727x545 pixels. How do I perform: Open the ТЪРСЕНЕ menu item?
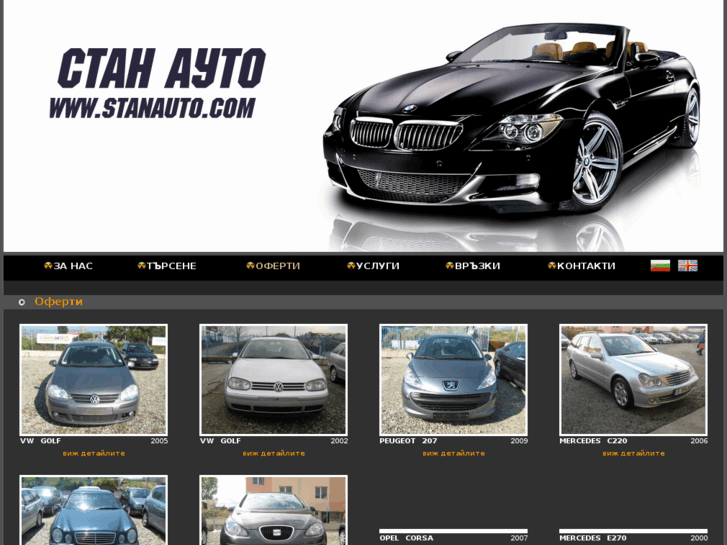(167, 266)
